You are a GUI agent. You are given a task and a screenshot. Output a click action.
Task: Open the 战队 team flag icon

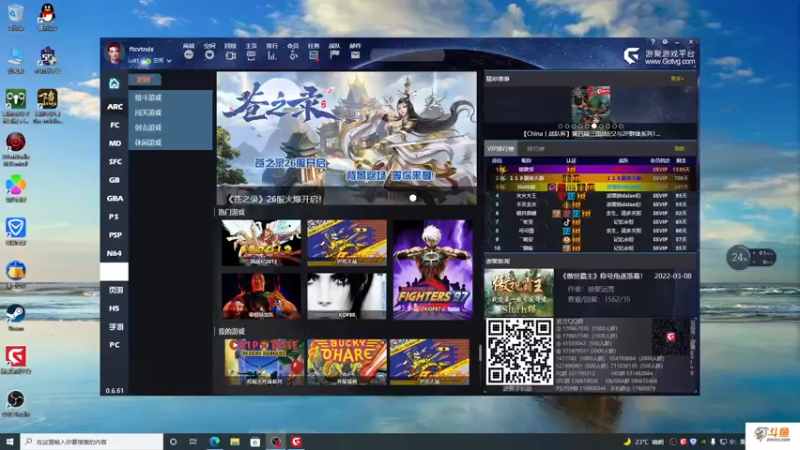[335, 55]
